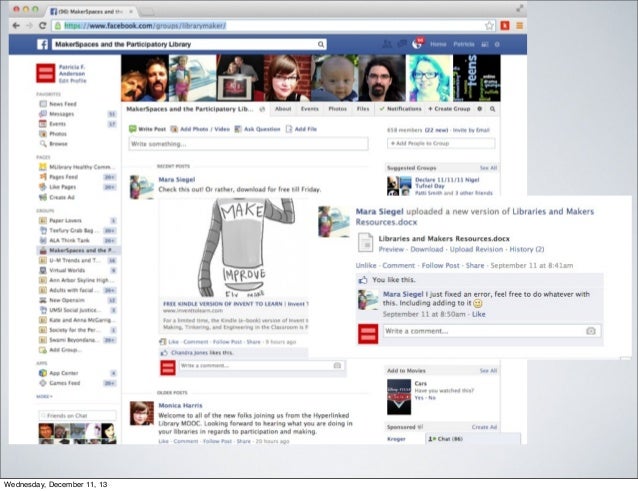Click Unlike in popup post

tap(366, 266)
